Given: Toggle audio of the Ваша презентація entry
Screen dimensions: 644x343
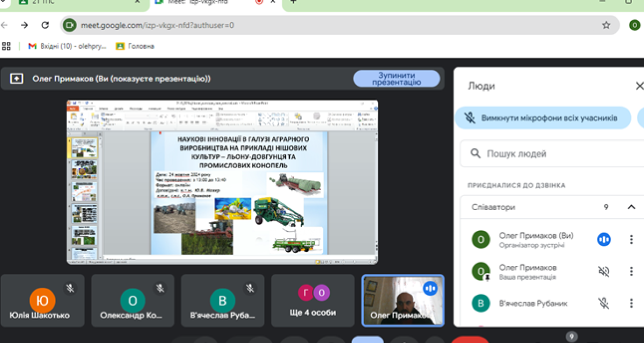Looking at the screenshot, I should click(604, 272).
